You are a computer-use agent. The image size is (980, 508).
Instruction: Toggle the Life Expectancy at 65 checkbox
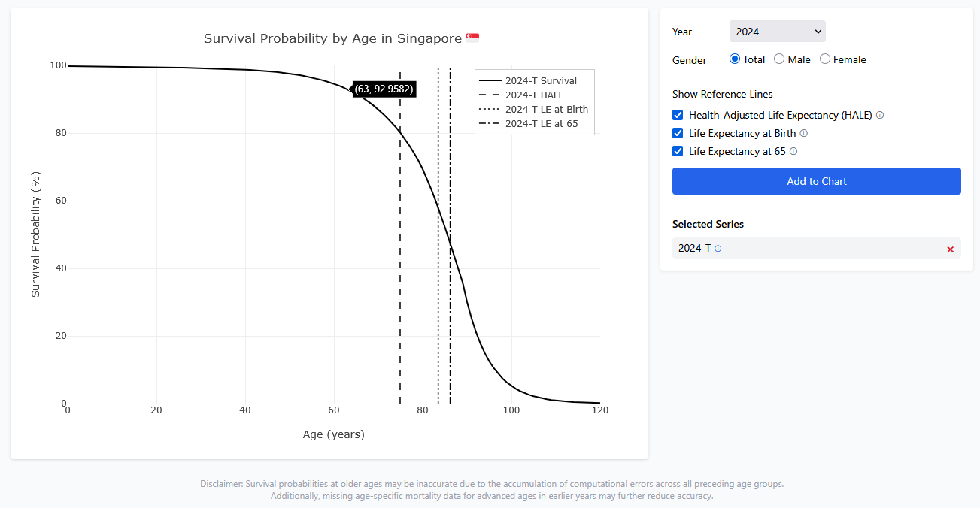tap(678, 152)
